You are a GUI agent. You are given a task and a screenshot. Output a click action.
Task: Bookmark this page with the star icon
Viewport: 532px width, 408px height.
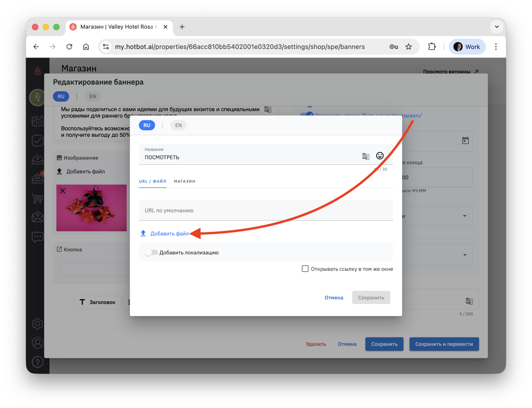tap(408, 47)
